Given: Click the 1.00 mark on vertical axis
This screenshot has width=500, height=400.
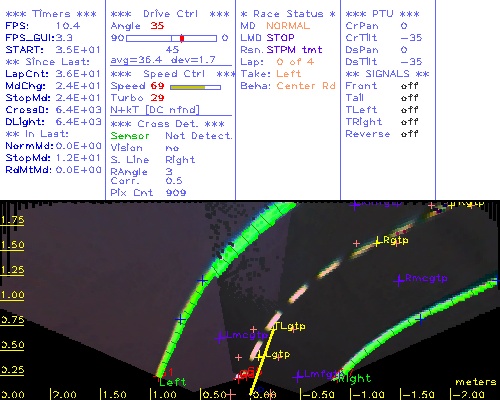Looking at the screenshot, I should pos(12,295).
